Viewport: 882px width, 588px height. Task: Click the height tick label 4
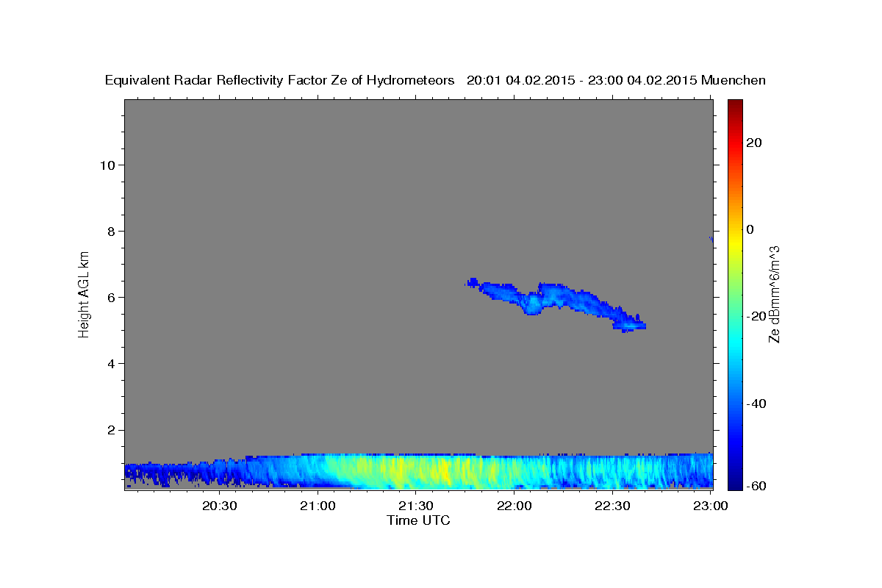point(112,364)
